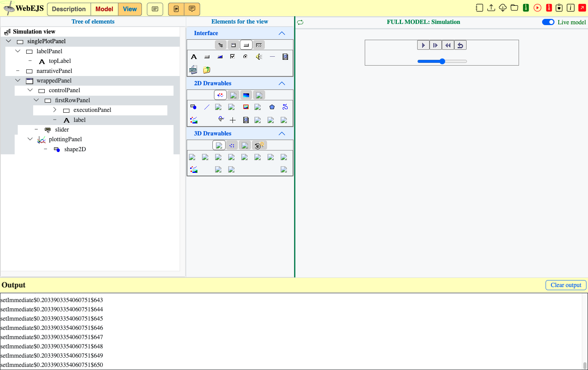Click the slider in the simulation preview
588x370 pixels.
coord(442,61)
